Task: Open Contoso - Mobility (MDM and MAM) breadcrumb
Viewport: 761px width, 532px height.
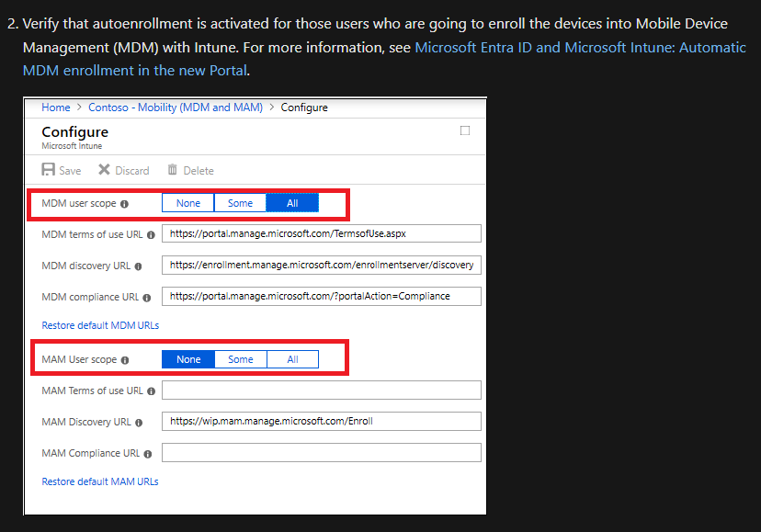Action: point(176,108)
